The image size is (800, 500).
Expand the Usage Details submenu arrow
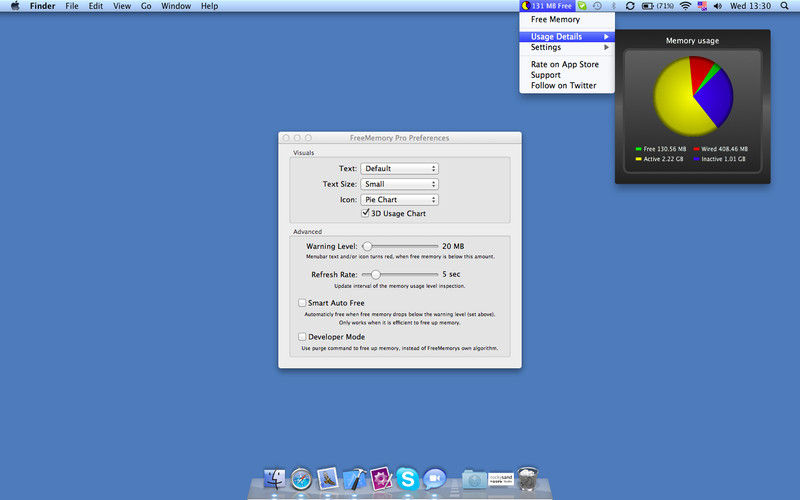coord(606,37)
